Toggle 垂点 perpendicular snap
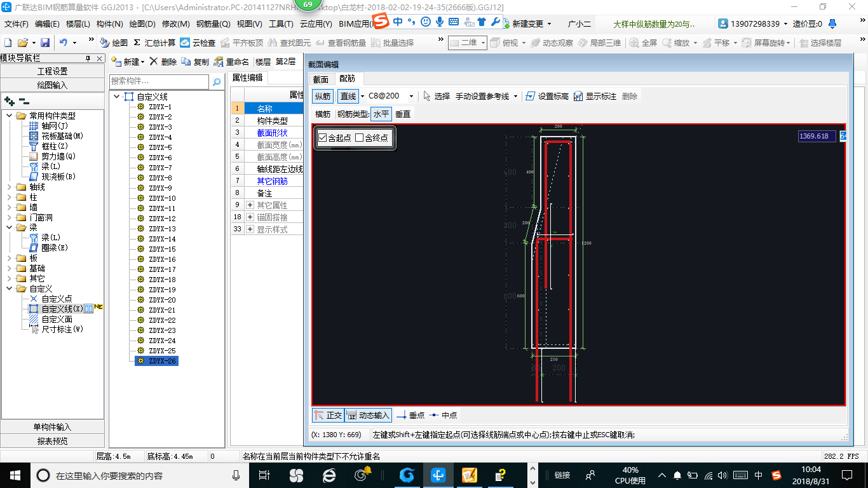868x488 pixels. (x=410, y=415)
